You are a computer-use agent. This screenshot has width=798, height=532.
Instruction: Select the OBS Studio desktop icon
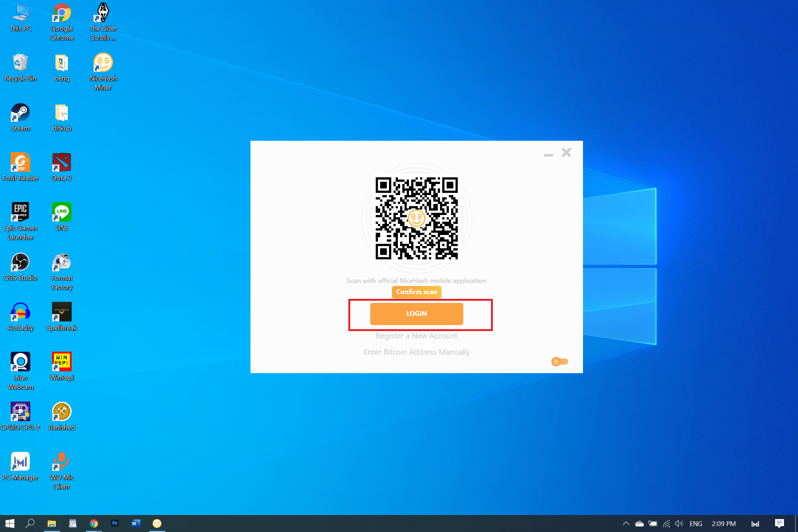[x=20, y=262]
